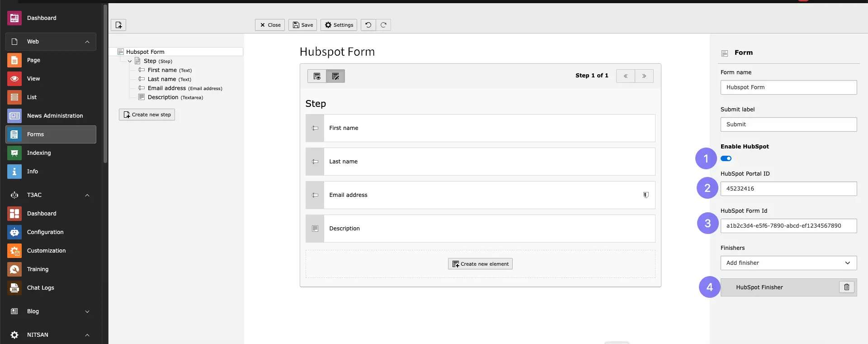Viewport: 868px width, 344px height.
Task: Open the Chat Logs module icon
Action: point(14,288)
